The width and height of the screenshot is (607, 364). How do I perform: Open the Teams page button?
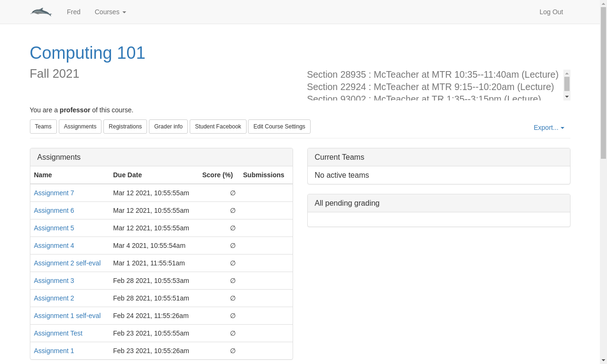pyautogui.click(x=43, y=127)
